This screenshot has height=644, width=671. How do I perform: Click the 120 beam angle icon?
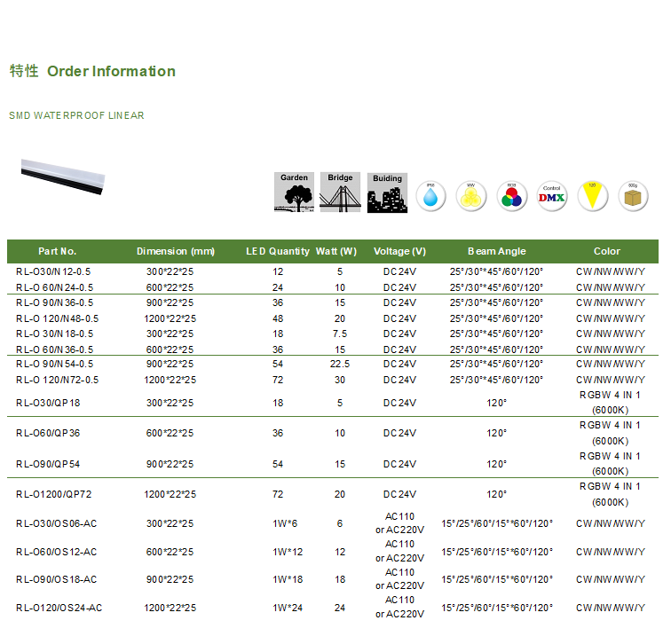(592, 196)
